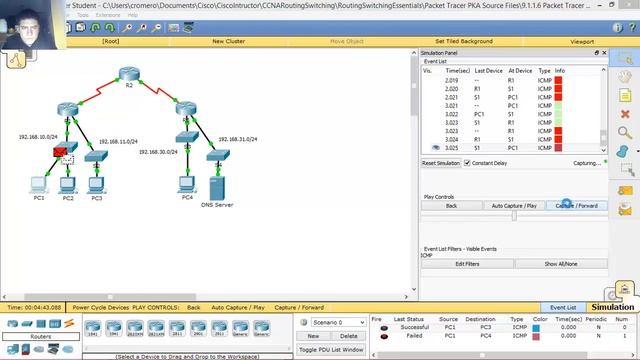
Task: Click New Cluster in the yellow bar
Action: 228,41
